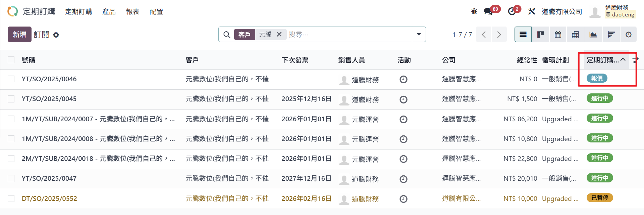Open the 產品 menu
This screenshot has height=215, width=644.
click(109, 12)
